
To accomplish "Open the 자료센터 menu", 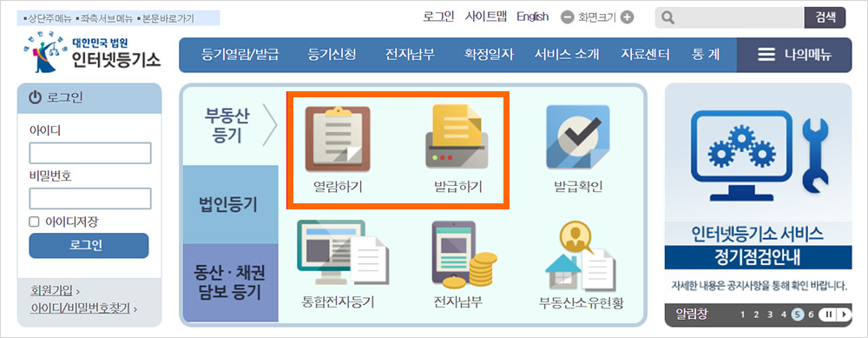I will tap(645, 55).
